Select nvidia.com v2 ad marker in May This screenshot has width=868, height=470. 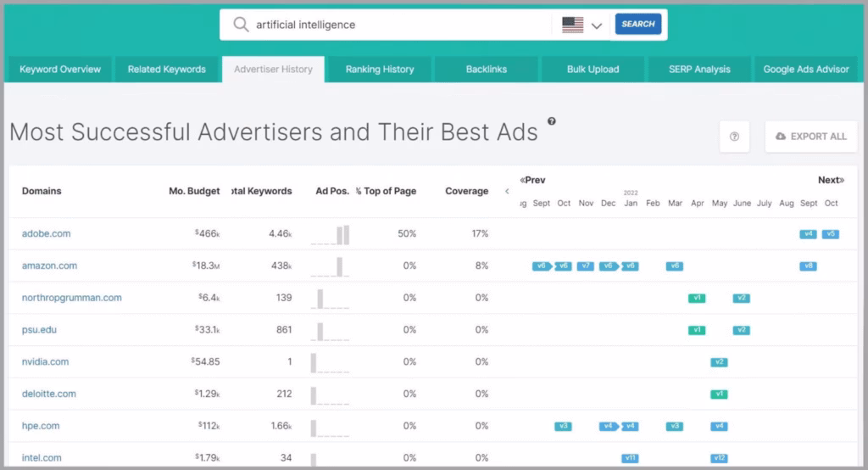[719, 362]
